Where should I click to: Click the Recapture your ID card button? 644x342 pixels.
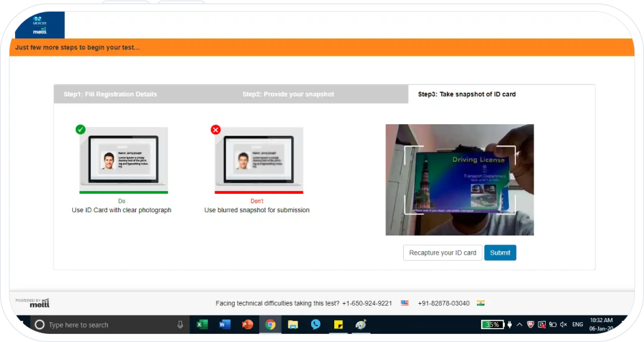click(442, 253)
